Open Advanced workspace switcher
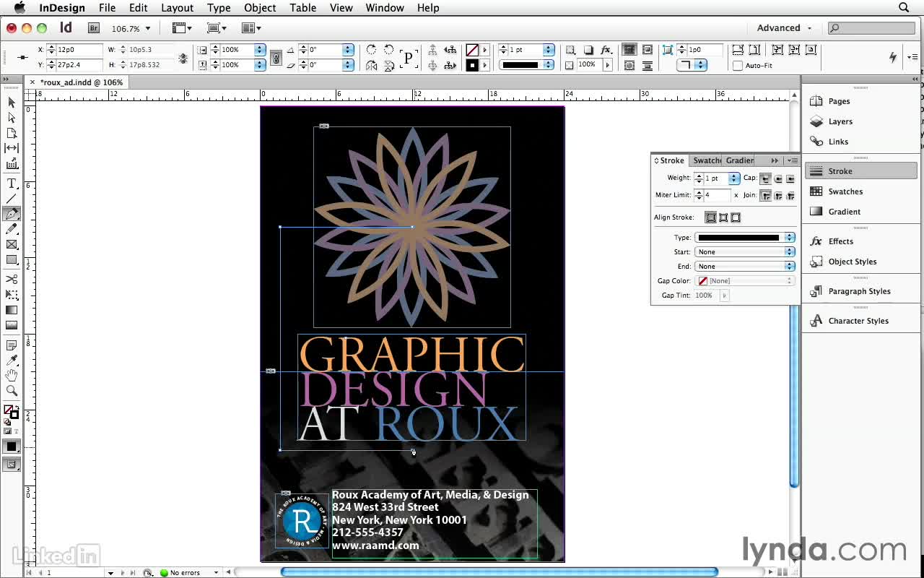The height and width of the screenshot is (578, 924). (784, 28)
